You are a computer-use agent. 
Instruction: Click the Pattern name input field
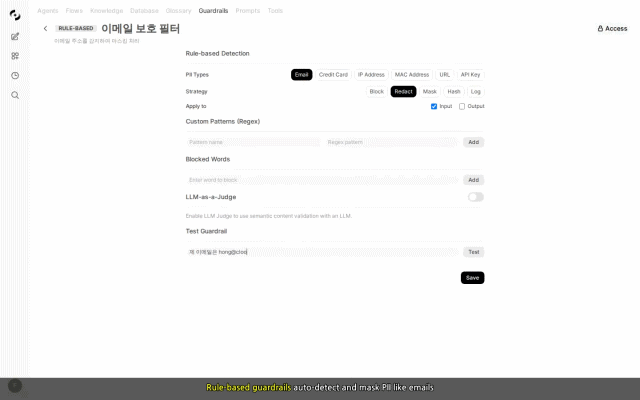pos(253,142)
